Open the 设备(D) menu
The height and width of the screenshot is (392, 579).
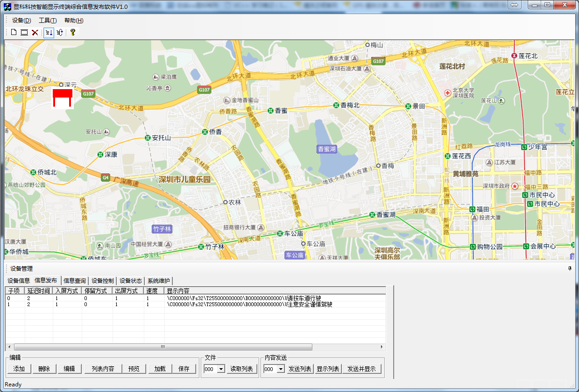21,21
